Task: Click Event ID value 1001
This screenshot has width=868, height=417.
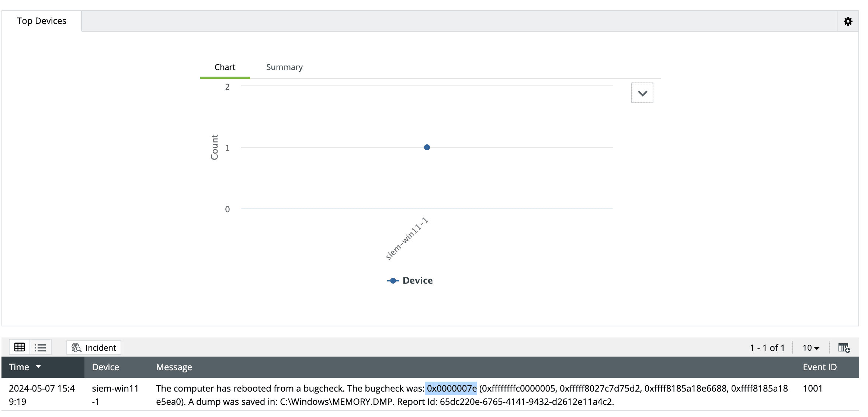Action: [812, 388]
